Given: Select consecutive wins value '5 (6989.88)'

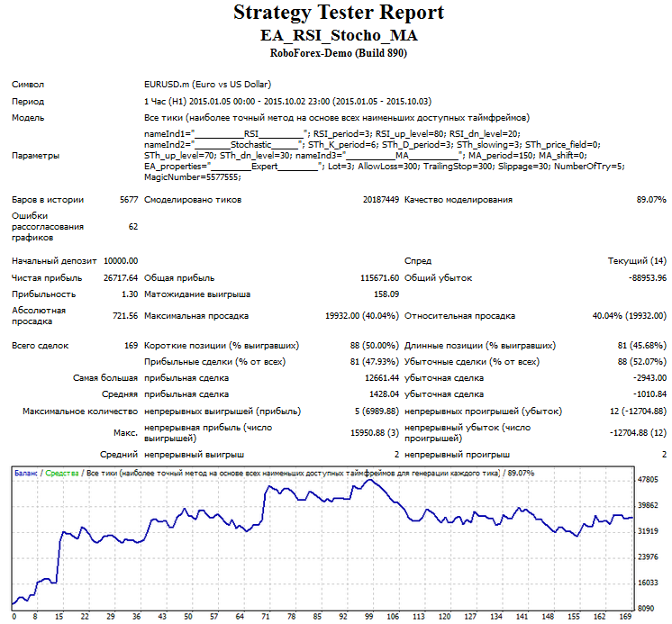Looking at the screenshot, I should [377, 411].
